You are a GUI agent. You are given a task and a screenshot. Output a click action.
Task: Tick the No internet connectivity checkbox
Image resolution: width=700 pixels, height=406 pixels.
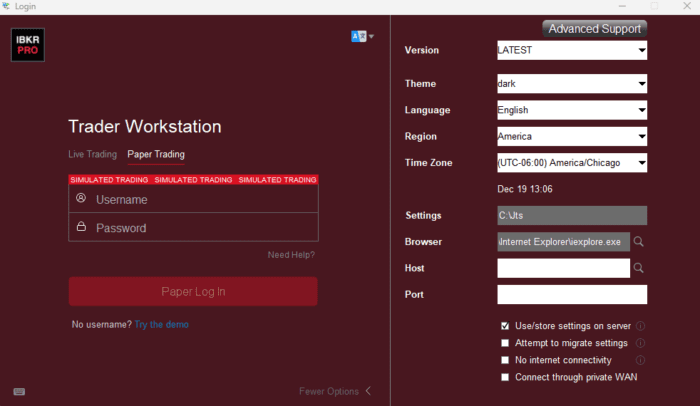[505, 360]
